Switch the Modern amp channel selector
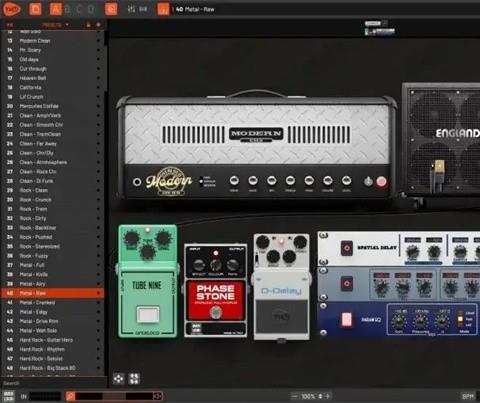 point(201,181)
